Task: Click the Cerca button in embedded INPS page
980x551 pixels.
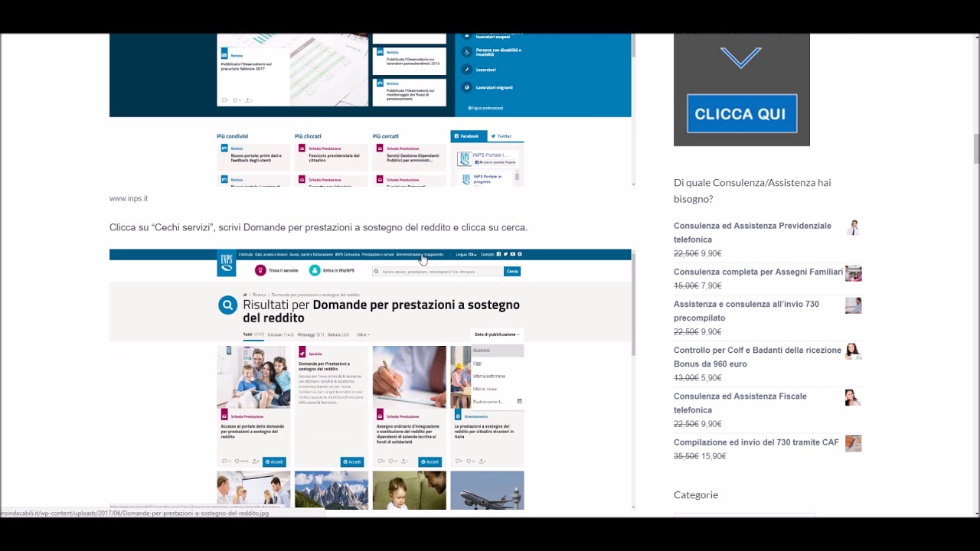Action: pyautogui.click(x=512, y=271)
